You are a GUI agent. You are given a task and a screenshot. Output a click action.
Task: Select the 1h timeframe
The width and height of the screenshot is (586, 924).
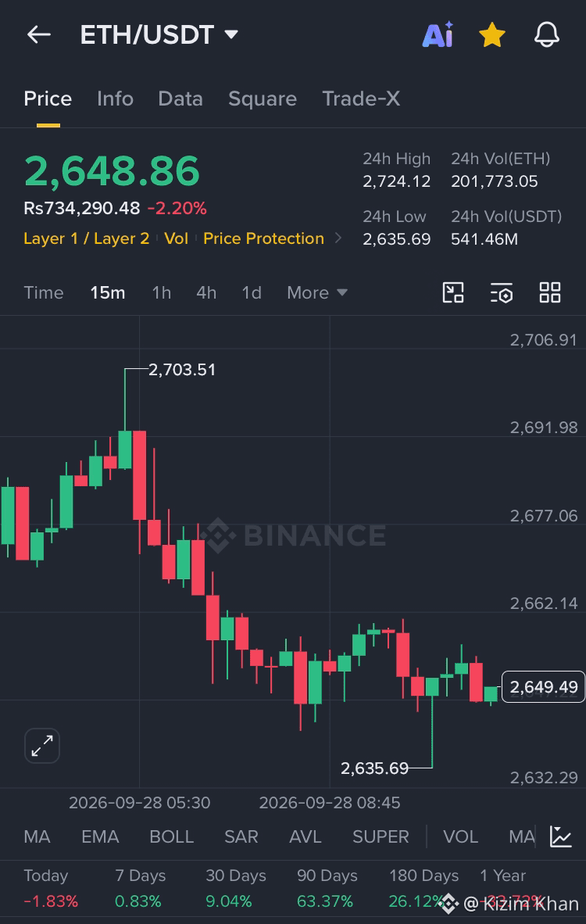[x=162, y=292]
